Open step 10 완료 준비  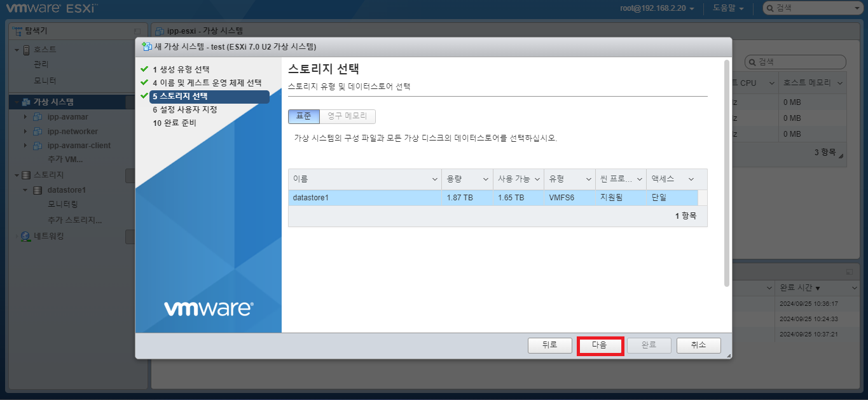click(x=174, y=123)
